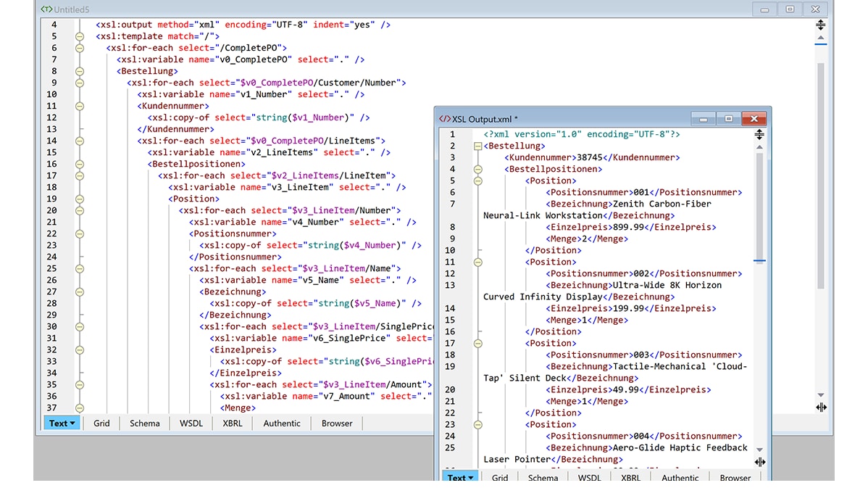
Task: Collapse the xsl:template node at line 5
Action: coord(80,36)
